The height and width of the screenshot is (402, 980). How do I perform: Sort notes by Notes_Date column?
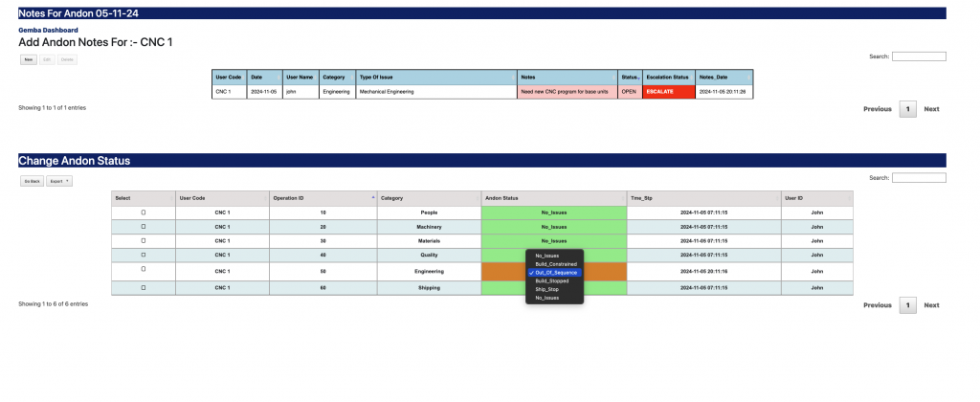point(724,77)
